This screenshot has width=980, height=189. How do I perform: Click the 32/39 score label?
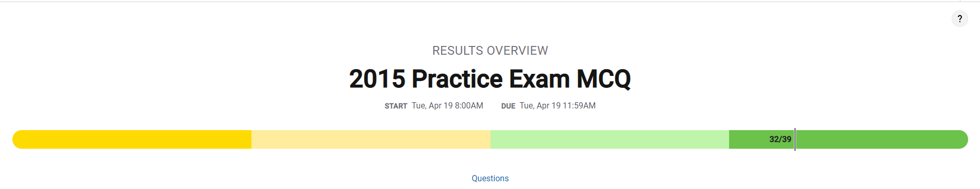pyautogui.click(x=780, y=139)
